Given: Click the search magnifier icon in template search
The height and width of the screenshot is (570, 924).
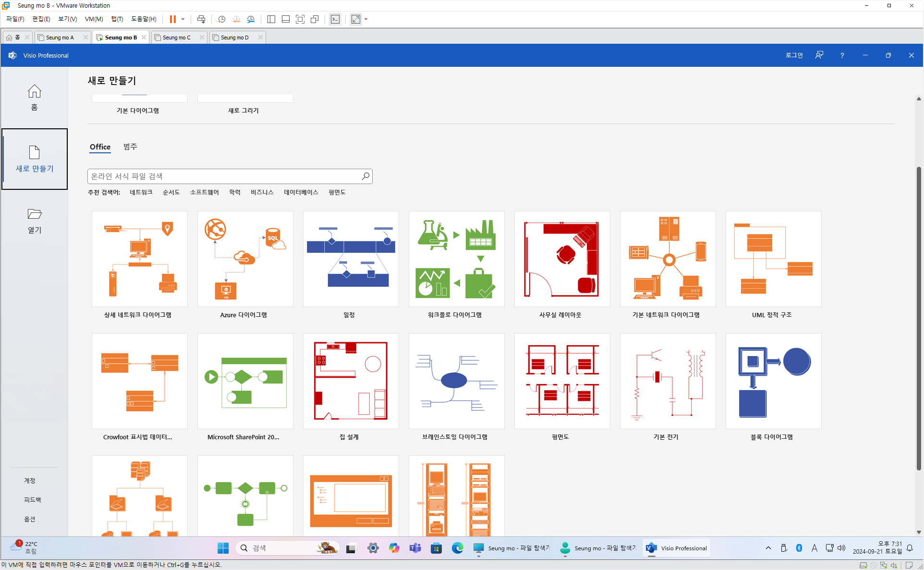Looking at the screenshot, I should tap(365, 176).
